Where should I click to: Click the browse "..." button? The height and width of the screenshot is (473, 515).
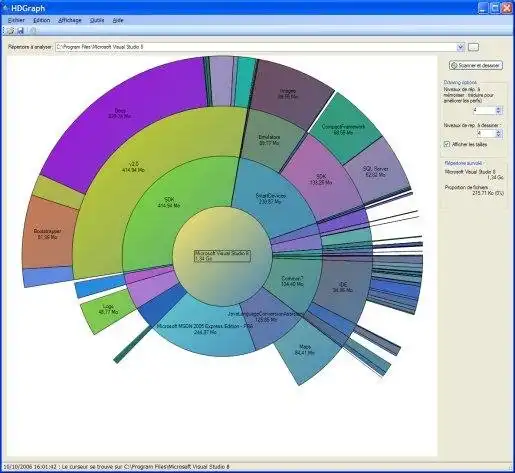pyautogui.click(x=474, y=47)
